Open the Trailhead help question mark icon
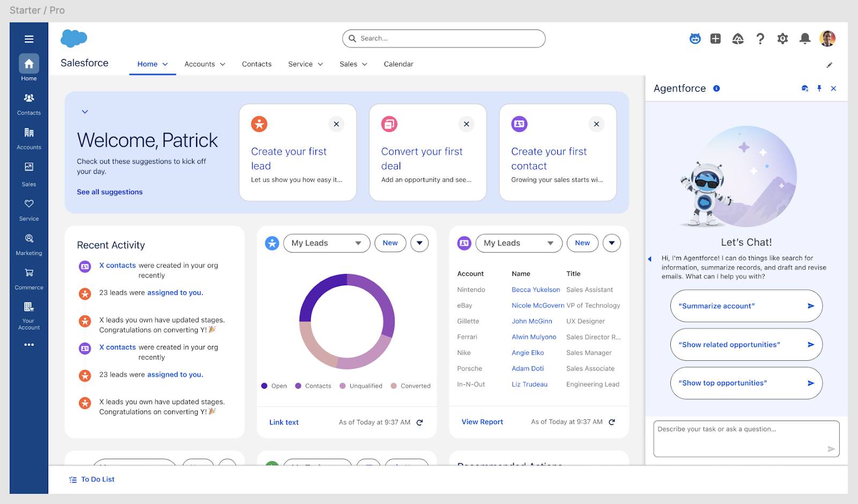This screenshot has height=504, width=858. 760,38
